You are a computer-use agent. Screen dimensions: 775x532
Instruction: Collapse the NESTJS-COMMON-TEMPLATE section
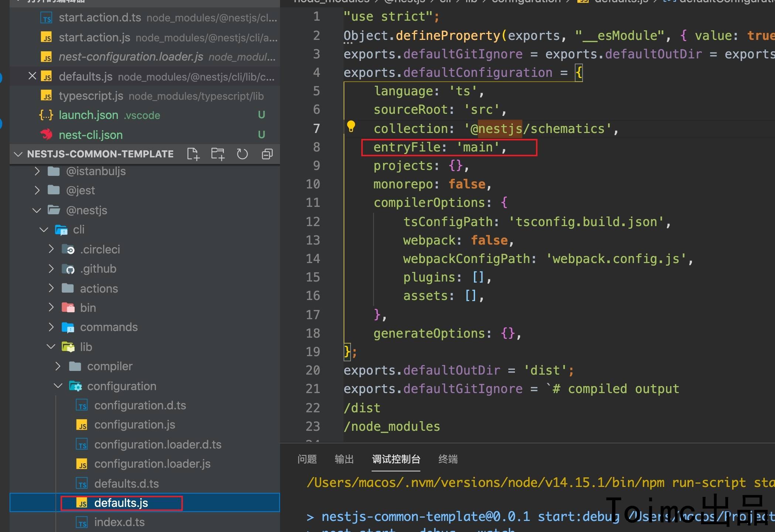point(18,154)
